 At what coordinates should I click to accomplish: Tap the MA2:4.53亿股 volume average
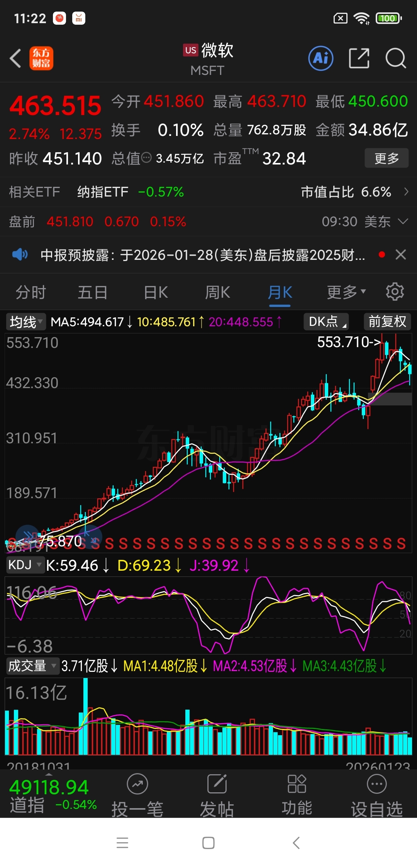click(255, 666)
